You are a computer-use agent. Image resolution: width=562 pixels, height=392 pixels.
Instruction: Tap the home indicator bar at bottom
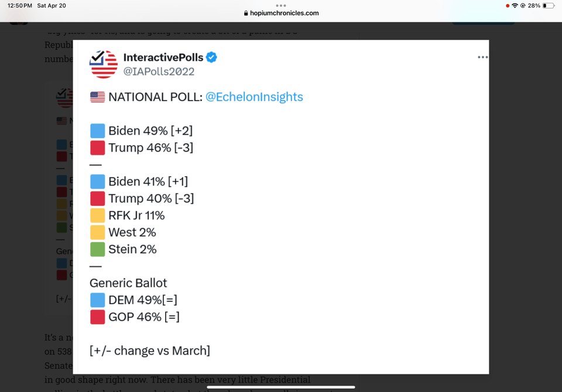(281, 387)
